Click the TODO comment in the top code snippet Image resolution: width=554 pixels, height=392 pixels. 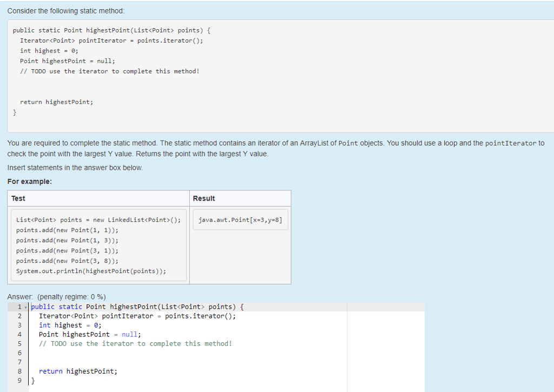click(x=110, y=71)
